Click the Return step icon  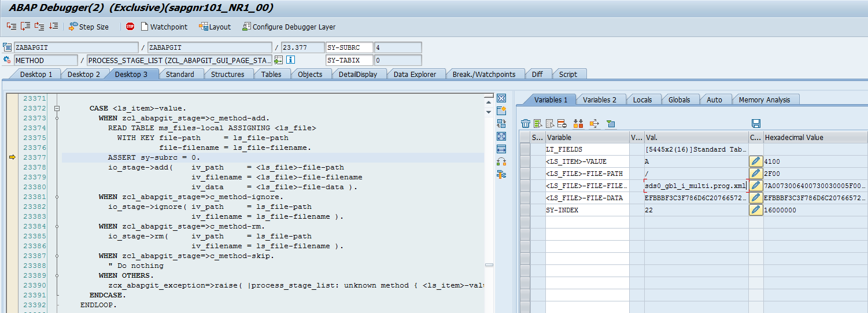click(x=39, y=27)
